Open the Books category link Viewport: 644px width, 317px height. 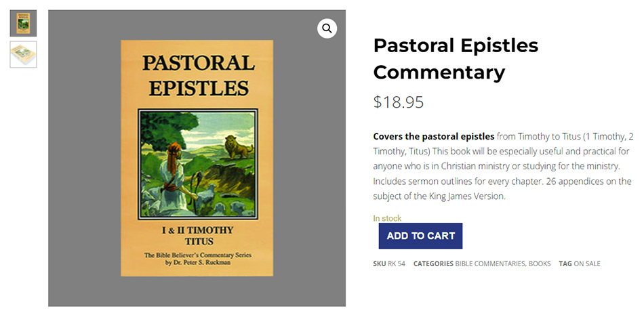click(540, 264)
